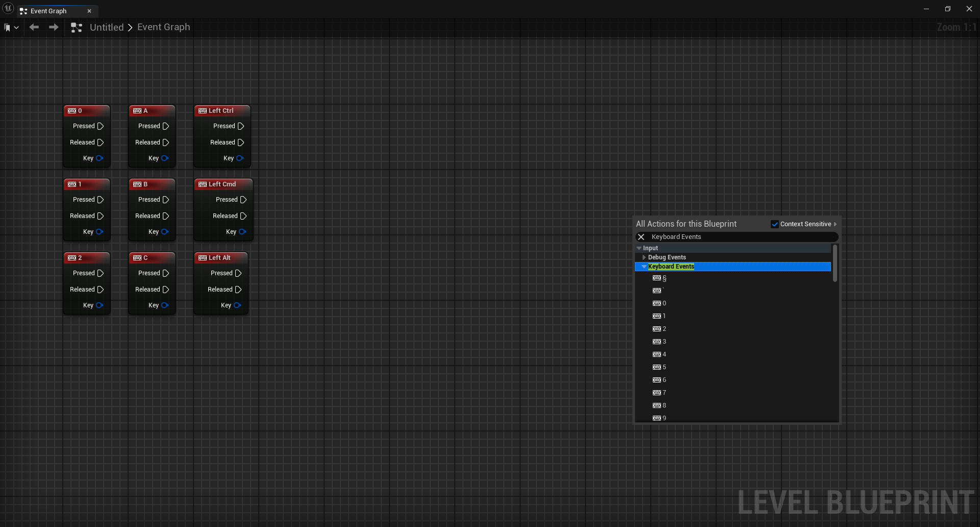Viewport: 980px width, 527px height.
Task: Click Untitled in the breadcrumb
Action: 107,28
